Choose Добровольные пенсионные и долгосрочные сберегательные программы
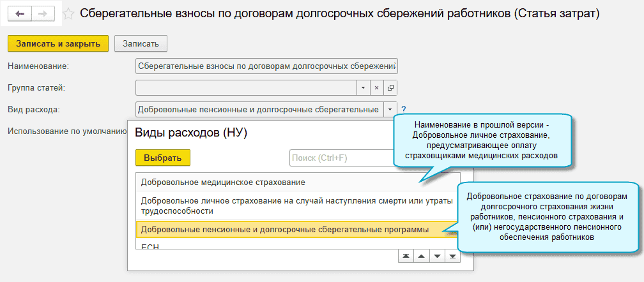 pyautogui.click(x=284, y=229)
